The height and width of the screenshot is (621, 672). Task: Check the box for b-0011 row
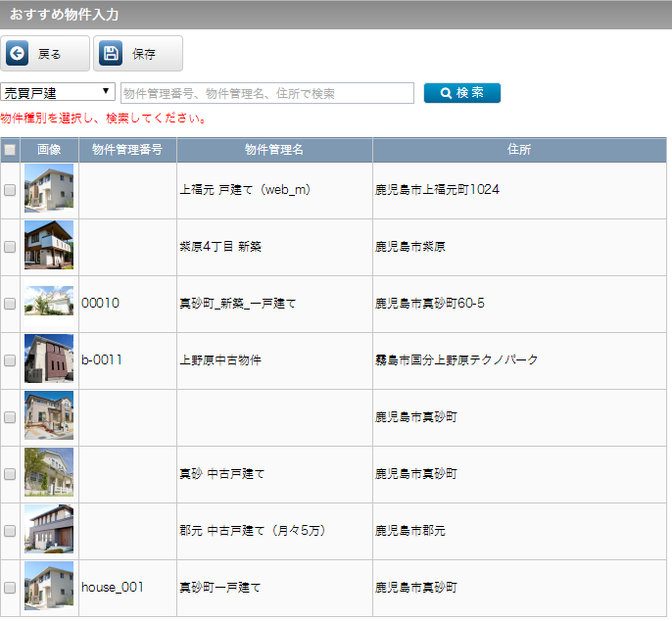10,360
